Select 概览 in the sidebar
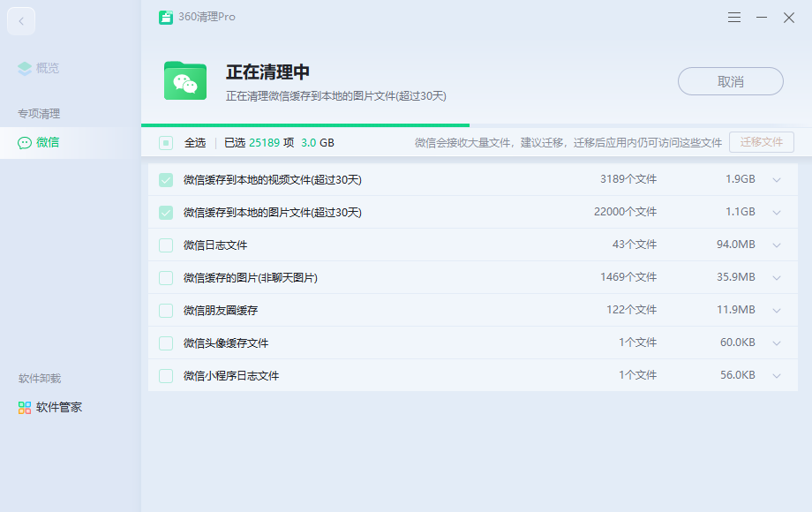Viewport: 812px width, 512px height. (48, 68)
